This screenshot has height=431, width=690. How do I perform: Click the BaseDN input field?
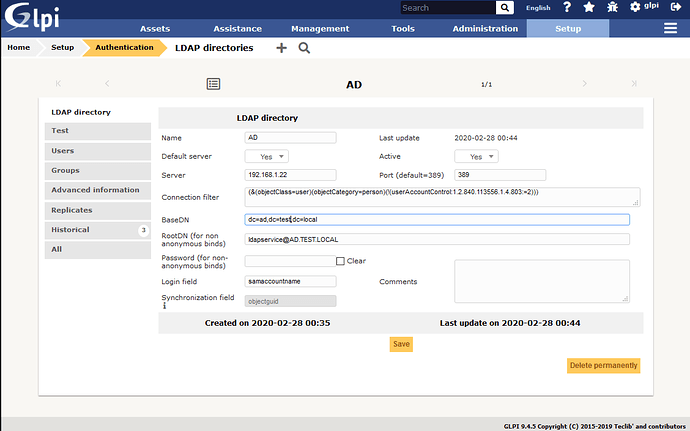(x=437, y=219)
